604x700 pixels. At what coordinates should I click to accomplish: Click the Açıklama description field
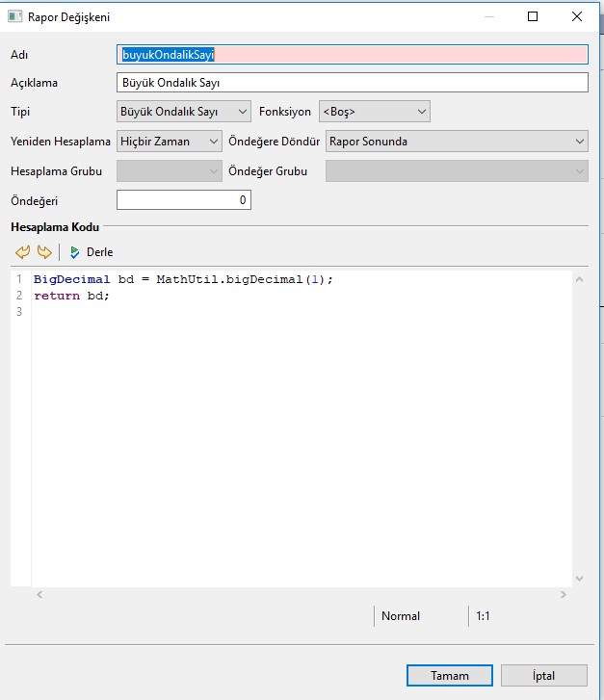coord(352,83)
